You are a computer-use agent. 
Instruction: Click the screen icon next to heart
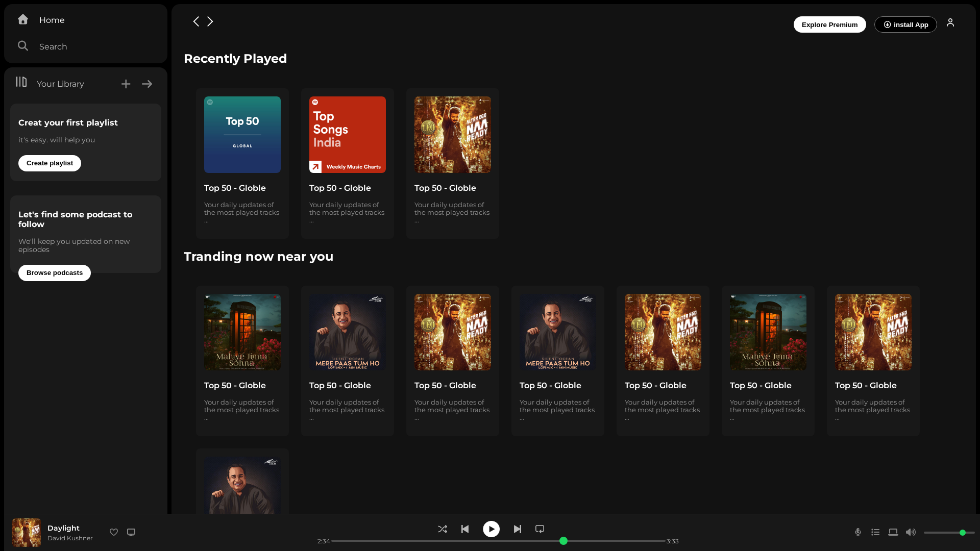click(x=131, y=532)
